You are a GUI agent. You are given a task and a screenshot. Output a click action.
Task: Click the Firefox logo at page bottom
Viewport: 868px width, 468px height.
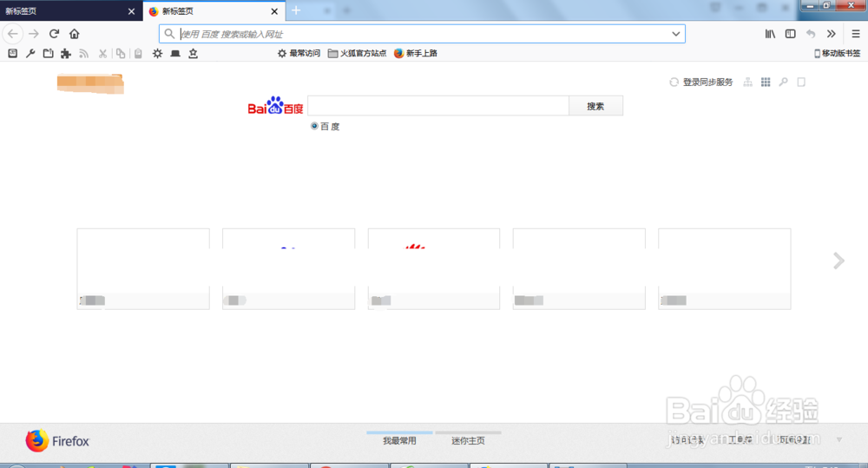[57, 441]
